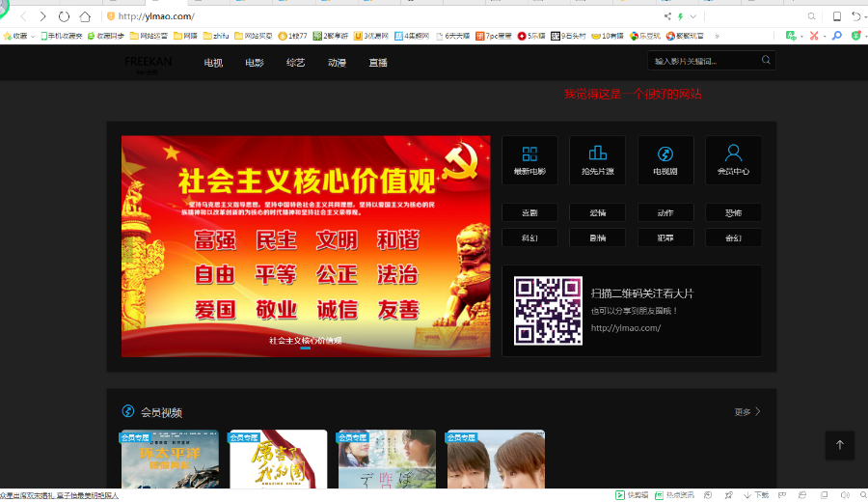868x502 pixels.
Task: Open the 直播 navigation tab
Action: pos(378,63)
